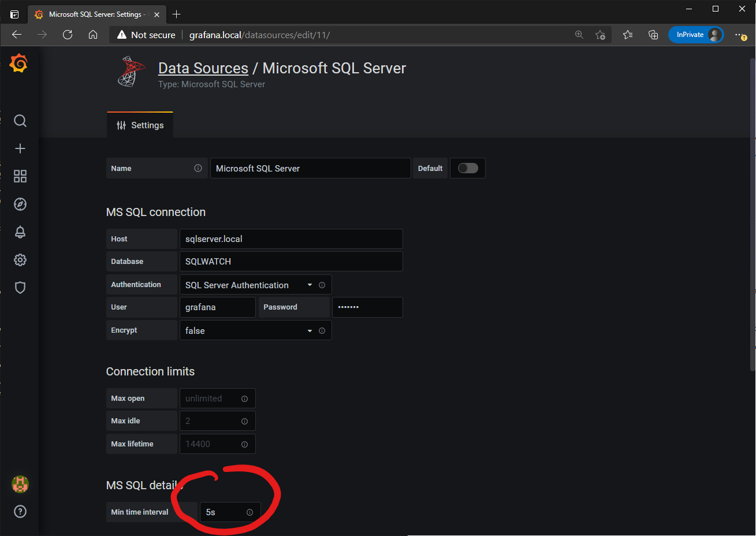Click info icon in Max idle field
Image resolution: width=756 pixels, height=536 pixels.
coord(244,421)
